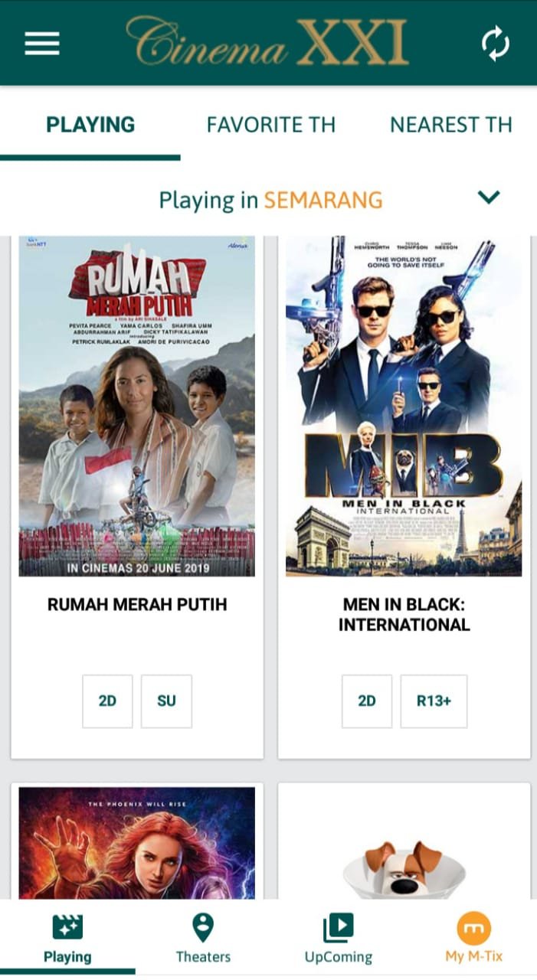Image resolution: width=537 pixels, height=980 pixels.
Task: Open the Rumah Merah Putih poster
Action: coord(137,406)
